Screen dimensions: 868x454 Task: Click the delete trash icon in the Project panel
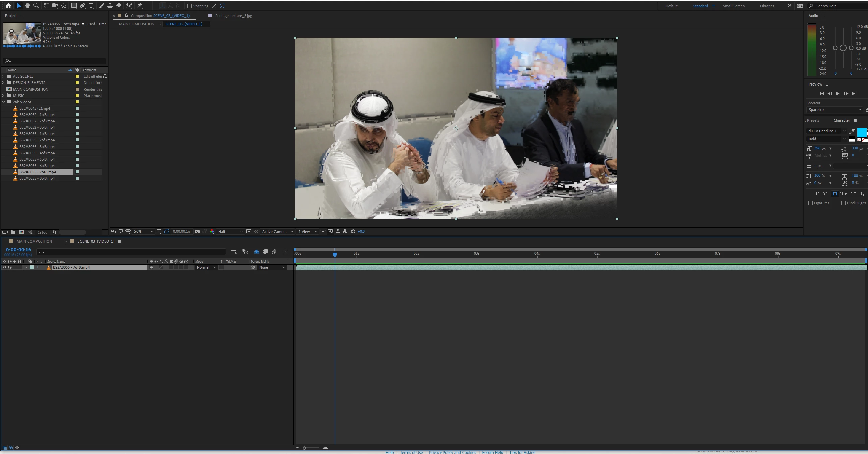coord(54,232)
